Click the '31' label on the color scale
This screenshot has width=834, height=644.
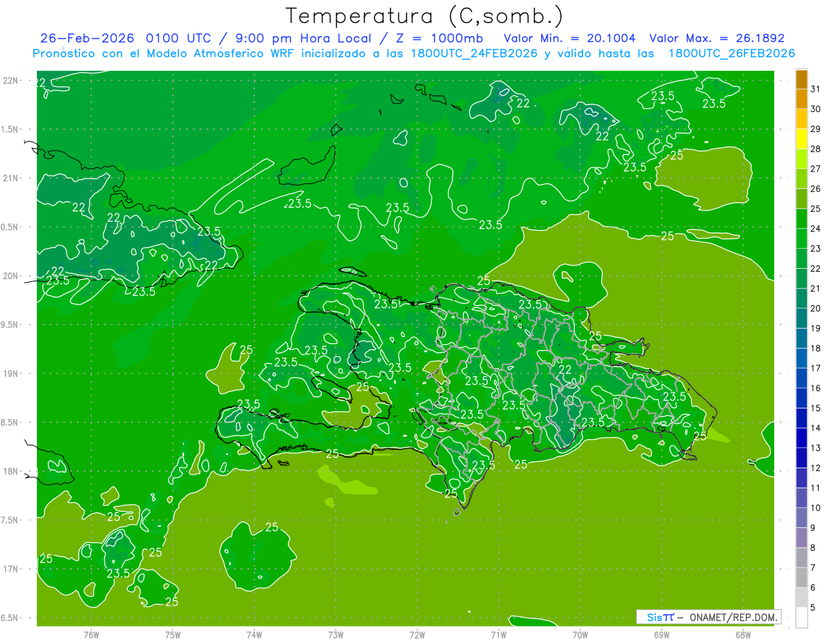click(815, 90)
